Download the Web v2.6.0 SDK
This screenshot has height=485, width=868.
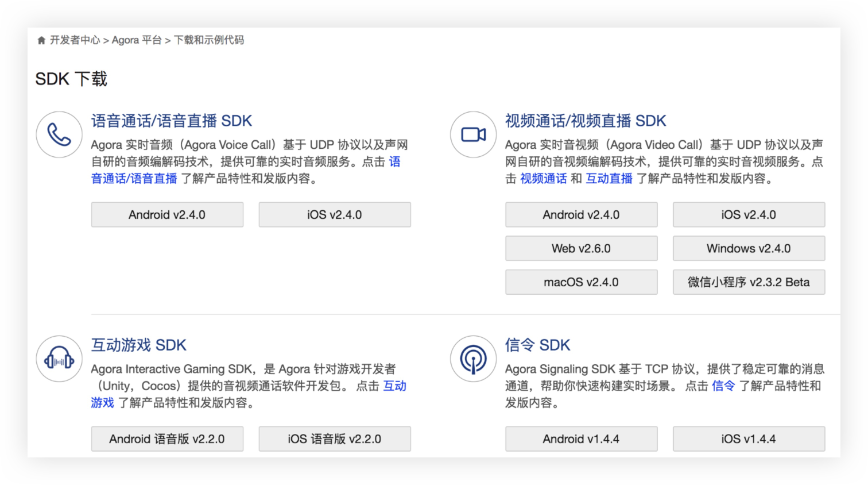click(x=582, y=248)
